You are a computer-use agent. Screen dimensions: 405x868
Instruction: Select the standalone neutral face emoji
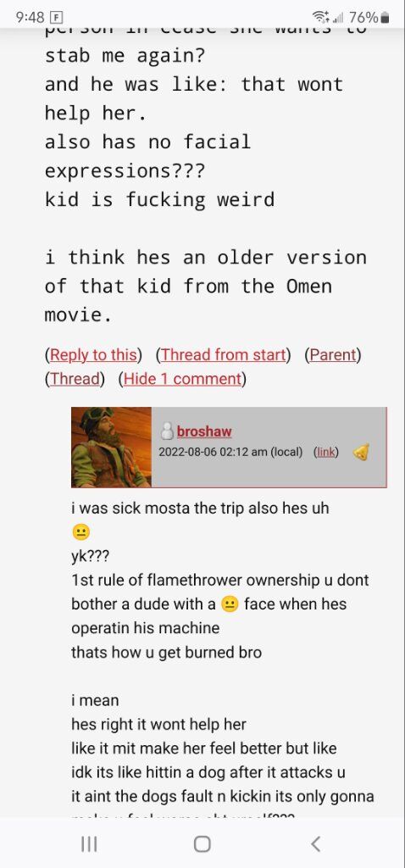click(x=80, y=532)
